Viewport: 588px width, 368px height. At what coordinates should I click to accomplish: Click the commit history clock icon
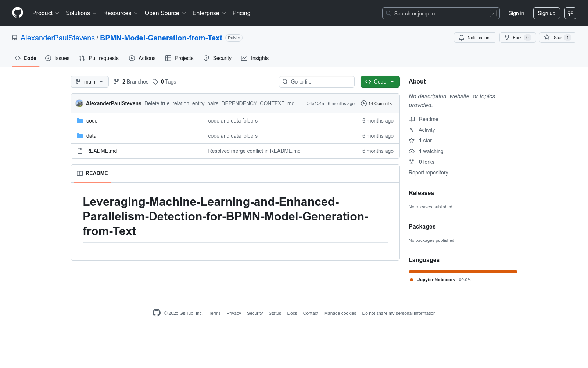[364, 103]
